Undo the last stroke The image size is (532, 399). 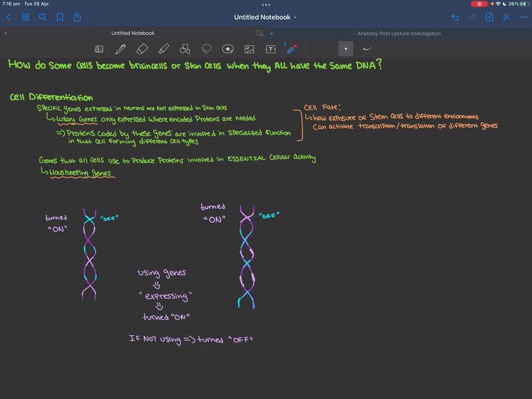455,17
